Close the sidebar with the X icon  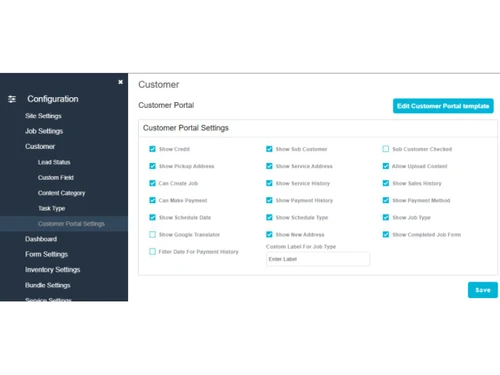pyautogui.click(x=120, y=82)
